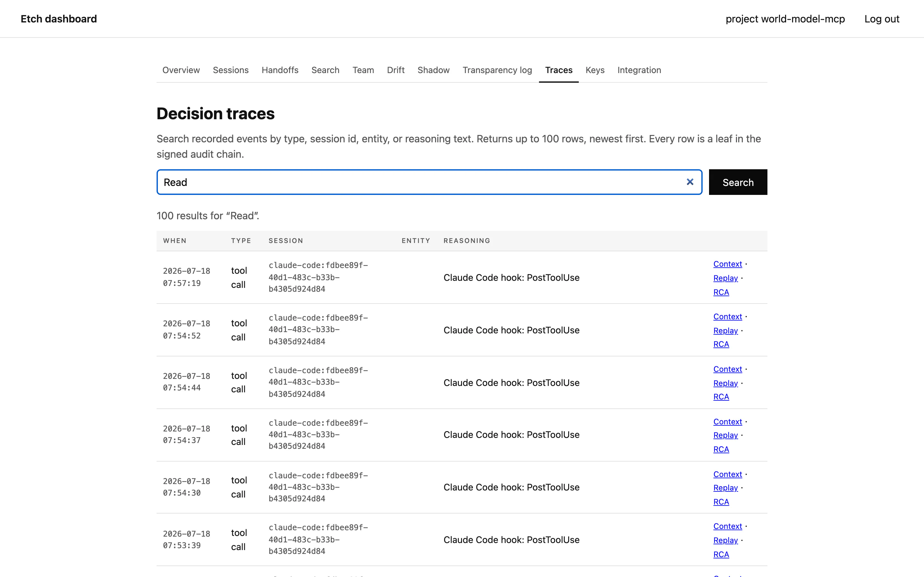The height and width of the screenshot is (577, 924).
Task: Log out of the dashboard
Action: click(x=882, y=19)
